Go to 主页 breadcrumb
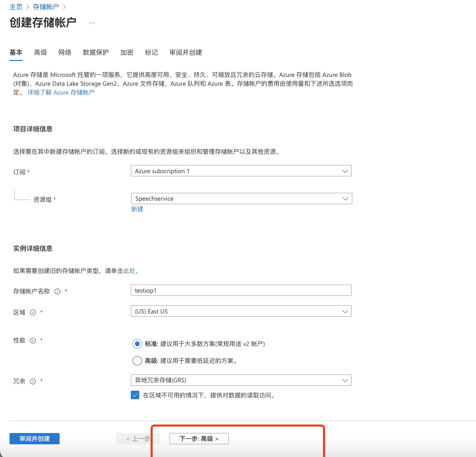This screenshot has height=457, width=476. [16, 7]
